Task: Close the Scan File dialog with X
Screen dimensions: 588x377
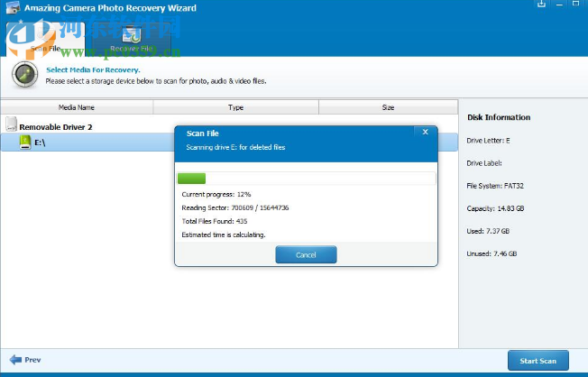Action: 426,132
